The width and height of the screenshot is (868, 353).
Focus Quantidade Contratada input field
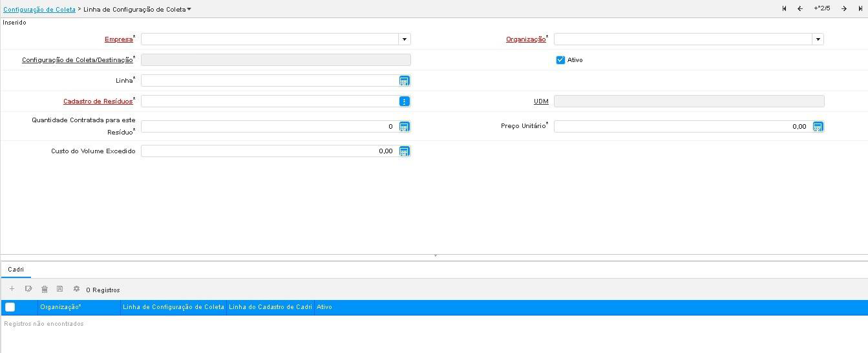270,127
